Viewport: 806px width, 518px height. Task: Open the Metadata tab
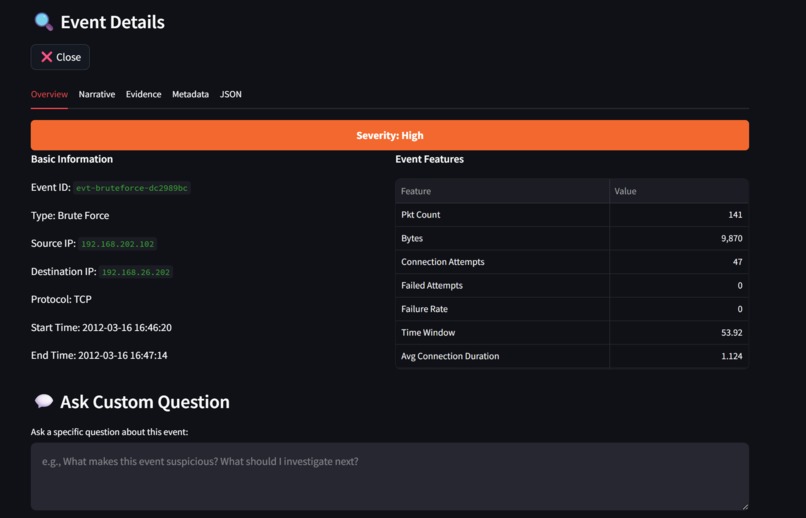click(190, 95)
